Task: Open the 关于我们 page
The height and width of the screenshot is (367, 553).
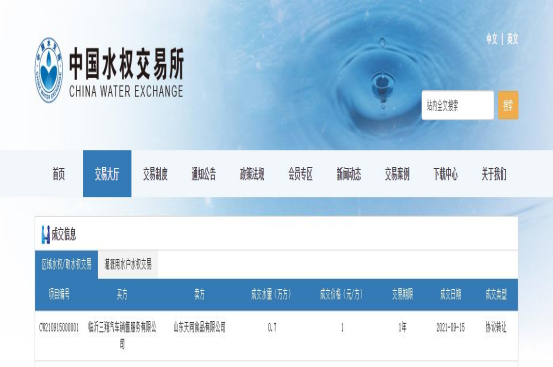Action: tap(494, 174)
